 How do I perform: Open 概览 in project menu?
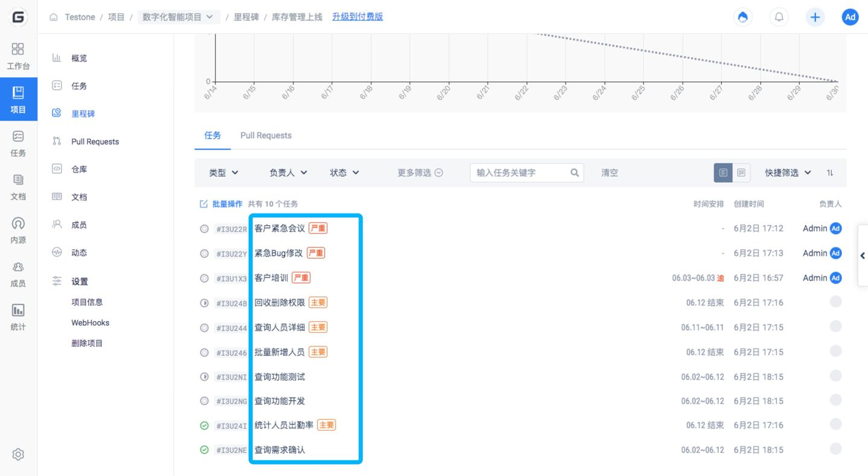[79, 58]
